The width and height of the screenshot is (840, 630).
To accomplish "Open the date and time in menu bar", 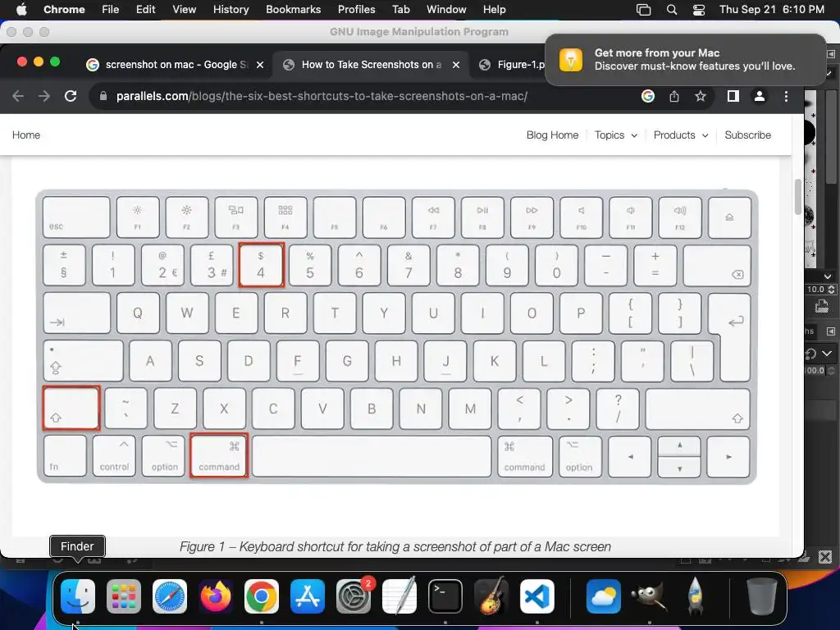I will [771, 9].
